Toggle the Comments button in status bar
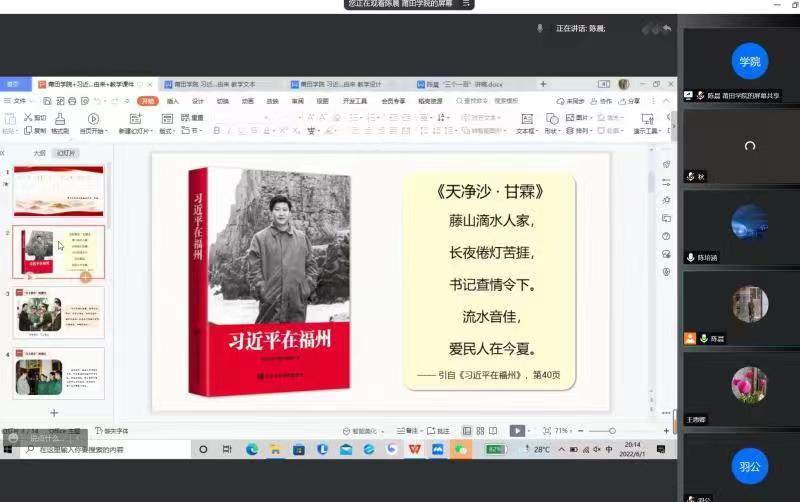 click(438, 431)
